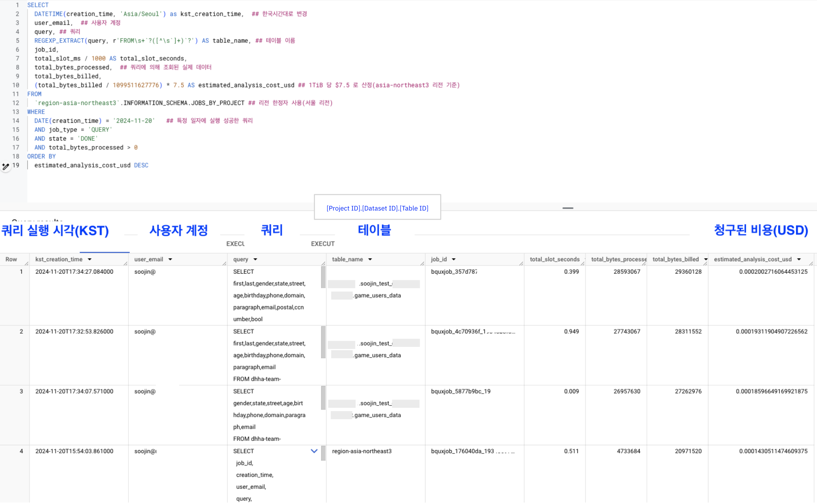Open query column header dropdown arrow
This screenshot has width=817, height=504.
point(255,259)
